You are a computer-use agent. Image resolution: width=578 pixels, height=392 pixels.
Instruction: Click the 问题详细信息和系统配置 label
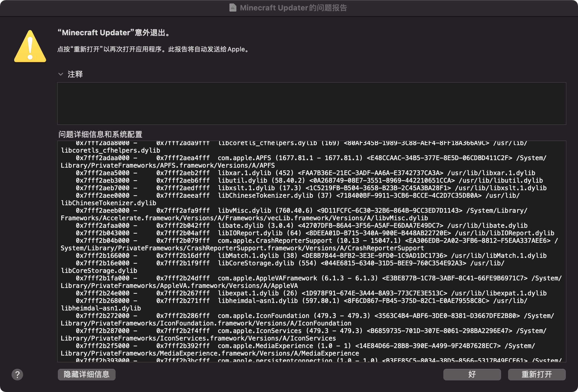[100, 134]
